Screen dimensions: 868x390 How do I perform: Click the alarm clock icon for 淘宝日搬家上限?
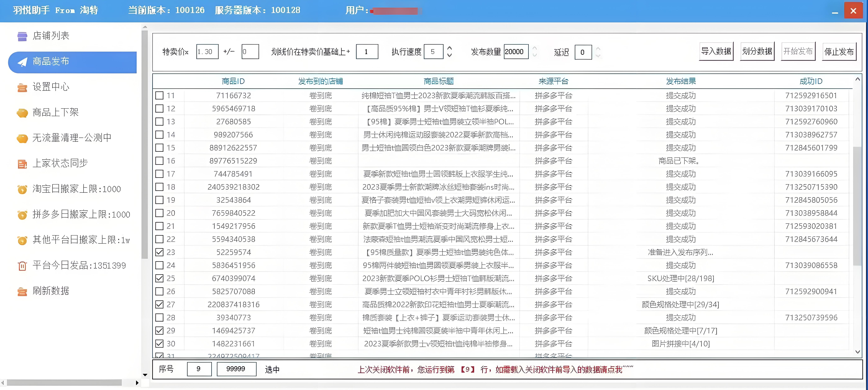[x=22, y=189]
